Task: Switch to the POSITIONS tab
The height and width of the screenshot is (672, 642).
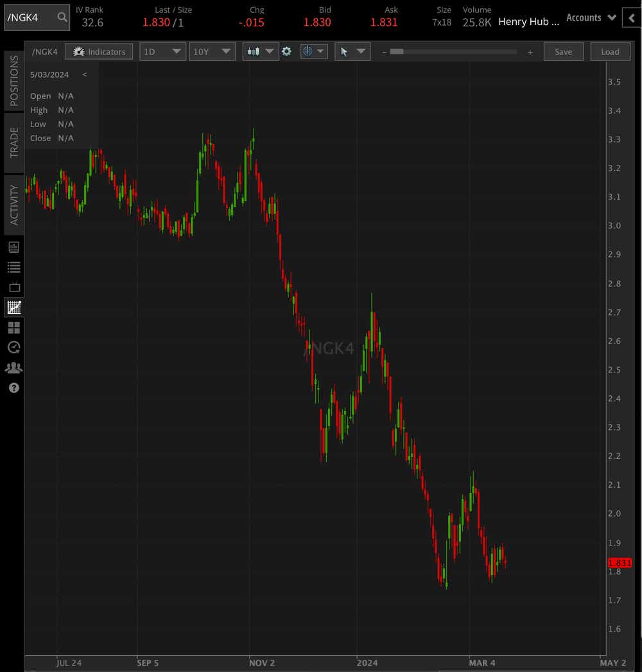Action: tap(14, 81)
